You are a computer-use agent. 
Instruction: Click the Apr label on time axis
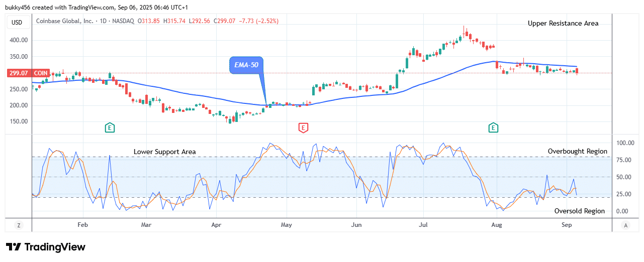point(216,225)
